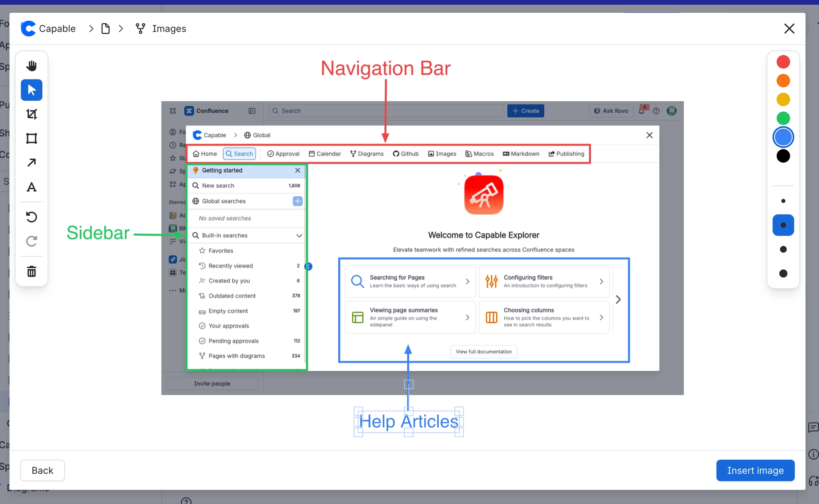
Task: Click the Back button
Action: click(x=42, y=470)
